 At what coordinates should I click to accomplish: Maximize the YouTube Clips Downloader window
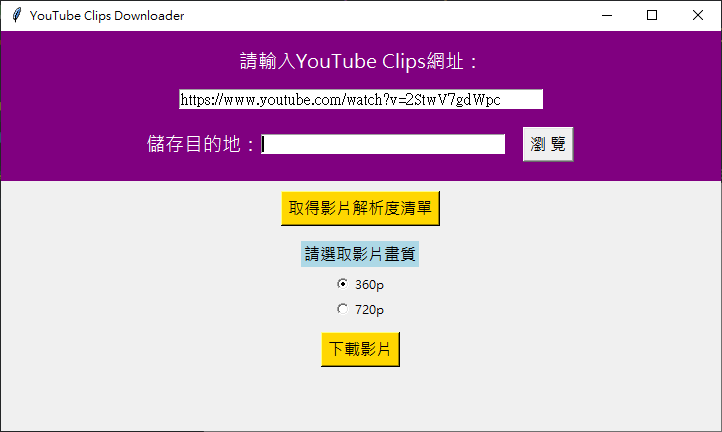pyautogui.click(x=652, y=15)
